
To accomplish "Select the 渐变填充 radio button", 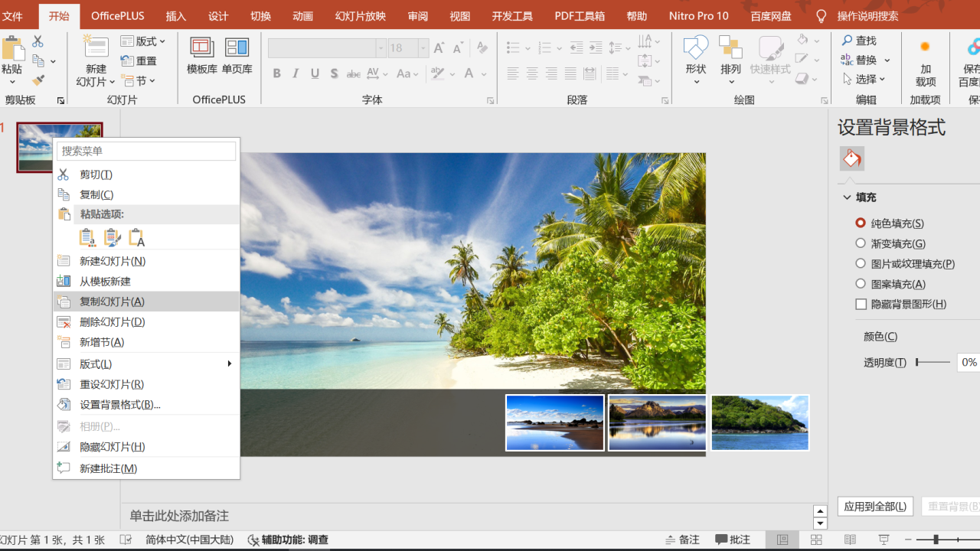I will point(861,243).
